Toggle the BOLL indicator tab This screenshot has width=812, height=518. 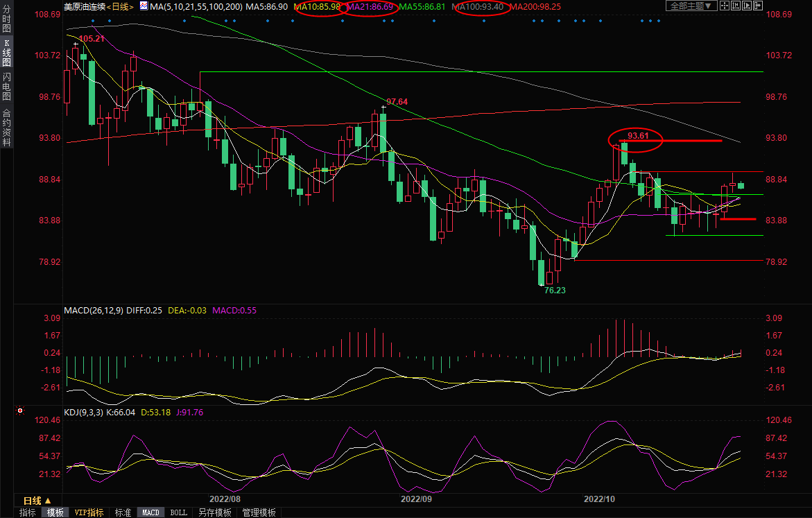click(178, 512)
